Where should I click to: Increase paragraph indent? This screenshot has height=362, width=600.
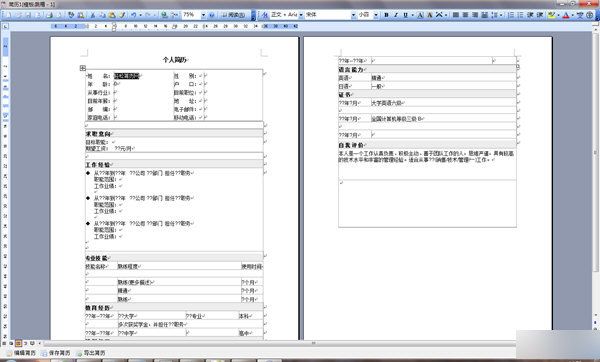tap(540, 15)
